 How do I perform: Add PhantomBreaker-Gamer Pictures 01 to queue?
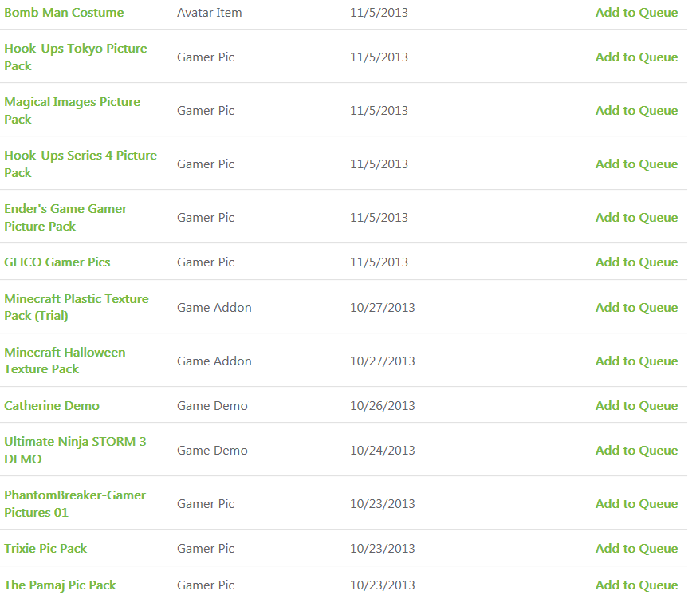636,504
